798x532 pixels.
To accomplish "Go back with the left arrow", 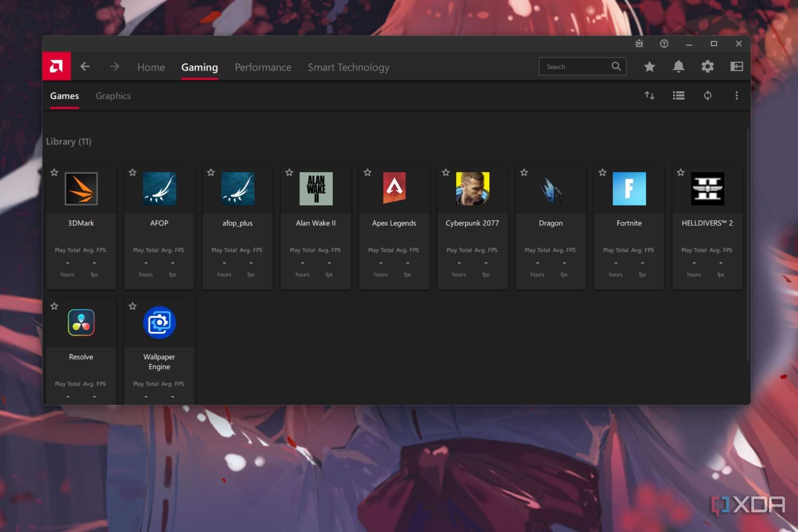I will point(85,66).
